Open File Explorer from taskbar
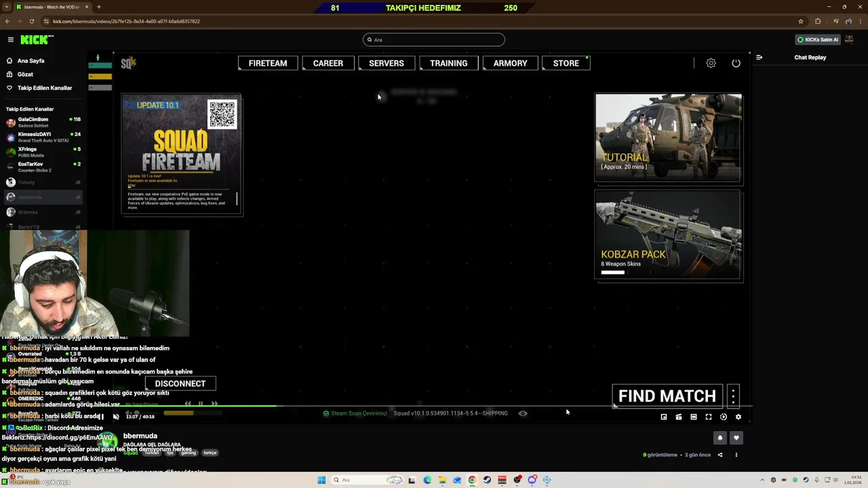 pyautogui.click(x=442, y=480)
